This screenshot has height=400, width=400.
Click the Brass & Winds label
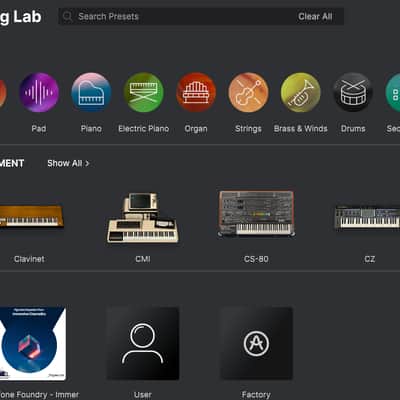tap(301, 129)
